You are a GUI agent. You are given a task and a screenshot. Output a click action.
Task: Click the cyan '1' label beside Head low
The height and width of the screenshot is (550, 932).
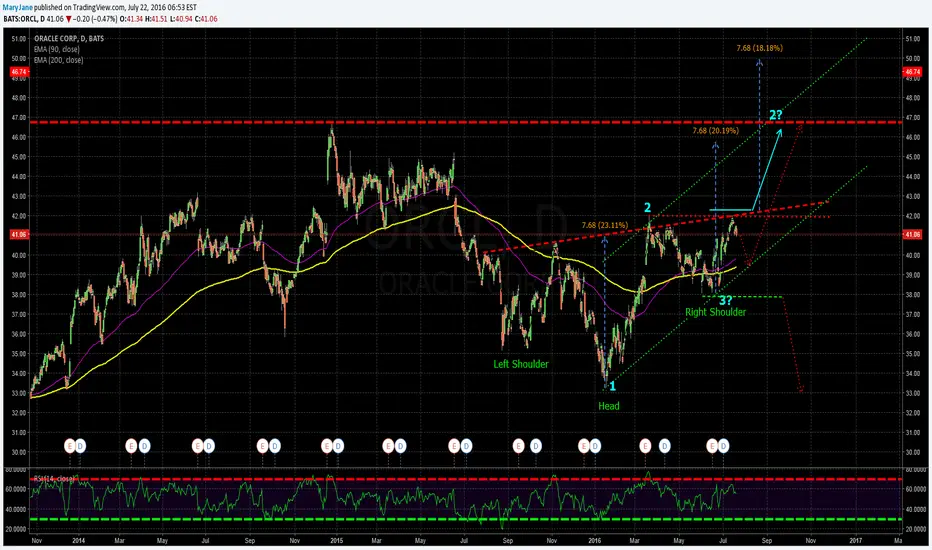(613, 386)
